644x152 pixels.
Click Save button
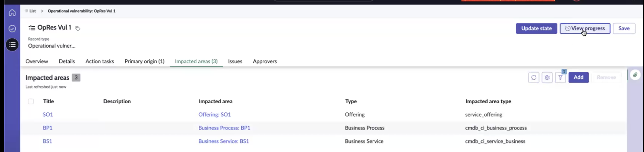coord(624,28)
